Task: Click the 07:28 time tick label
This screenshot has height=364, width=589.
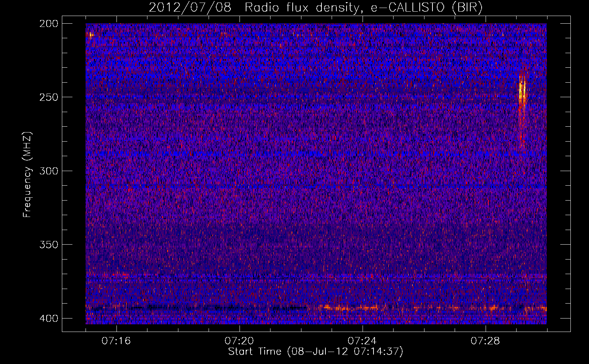Action: [x=485, y=341]
